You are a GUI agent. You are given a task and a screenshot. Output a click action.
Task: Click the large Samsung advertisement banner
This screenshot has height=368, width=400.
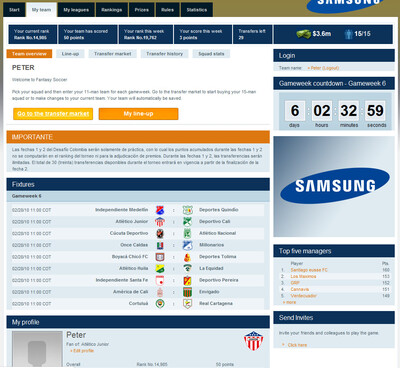[x=334, y=187]
